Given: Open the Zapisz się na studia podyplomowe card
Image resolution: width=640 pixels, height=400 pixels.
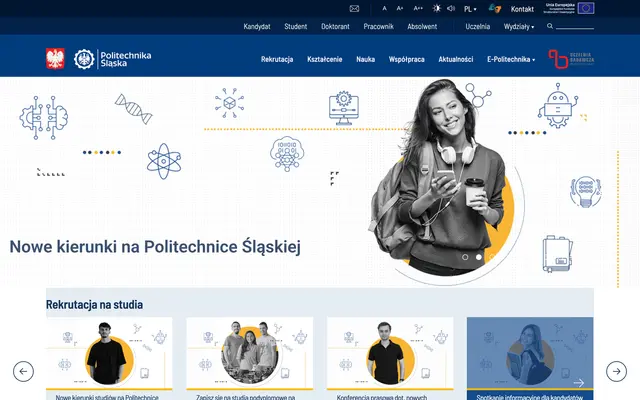Looking at the screenshot, I should [250, 358].
